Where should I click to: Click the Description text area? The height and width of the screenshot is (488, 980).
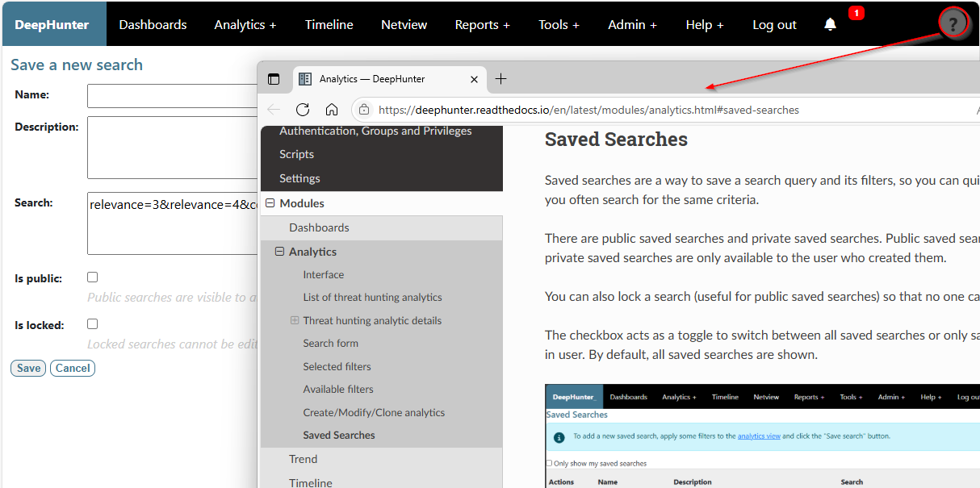172,148
